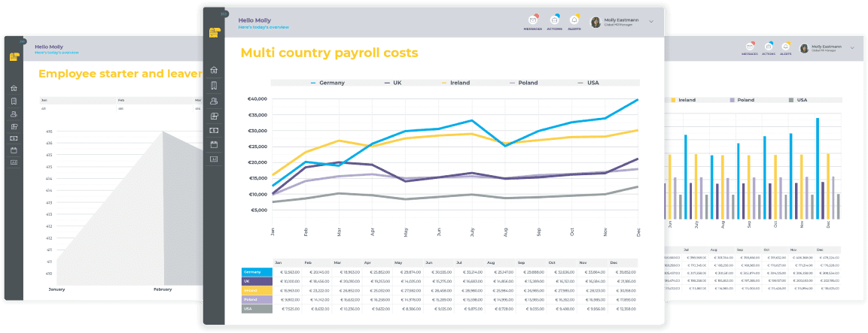Expand Molly Eastmann menu in center window
This screenshot has width=868, height=333.
651,22
